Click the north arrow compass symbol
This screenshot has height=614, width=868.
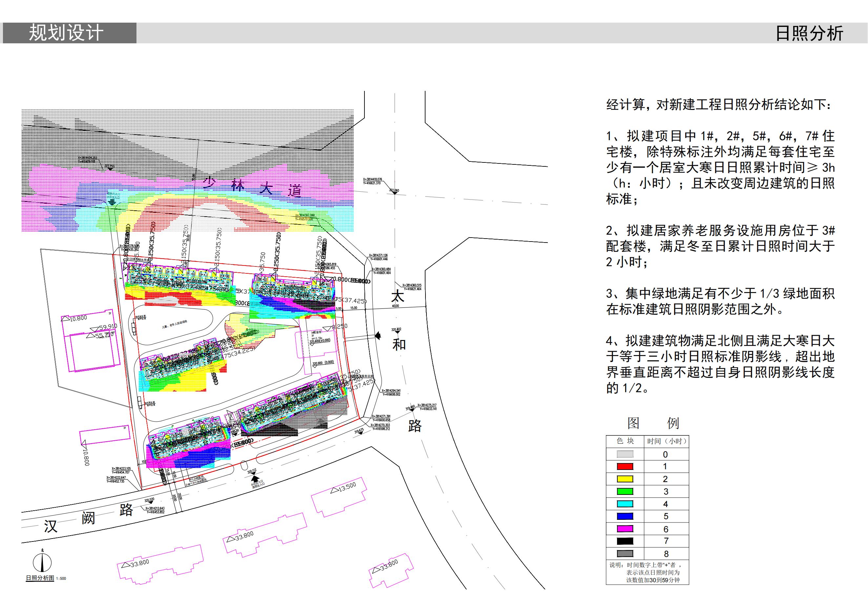[42, 563]
